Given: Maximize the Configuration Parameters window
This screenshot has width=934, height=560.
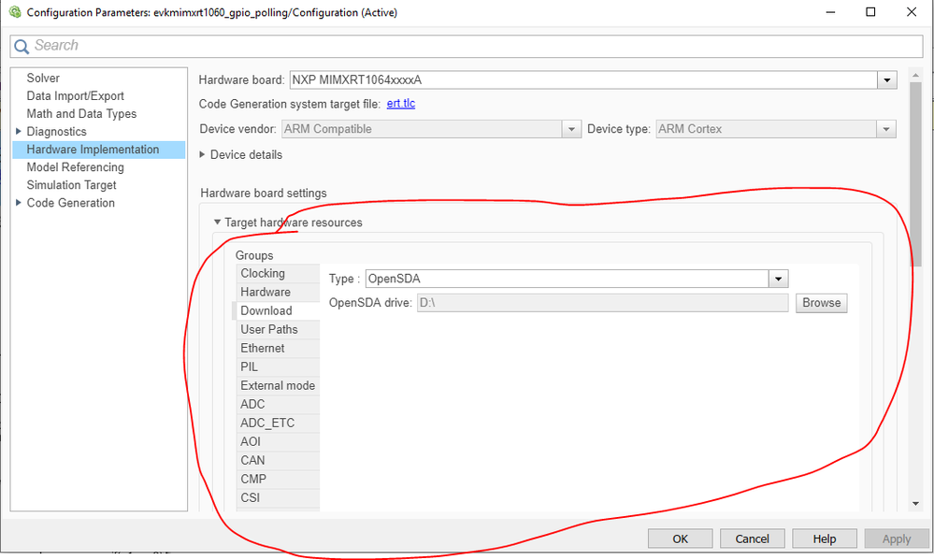Looking at the screenshot, I should [870, 12].
